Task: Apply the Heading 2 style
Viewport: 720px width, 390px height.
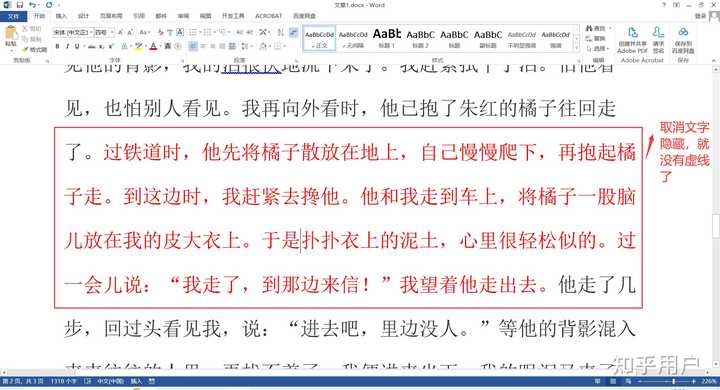Action: 421,38
